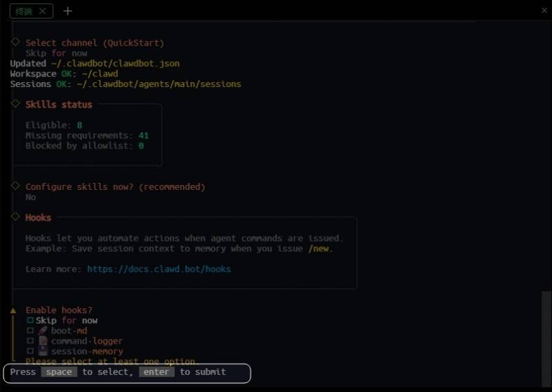Click the workspace path ~/clawd
The width and height of the screenshot is (552, 392).
(x=100, y=74)
